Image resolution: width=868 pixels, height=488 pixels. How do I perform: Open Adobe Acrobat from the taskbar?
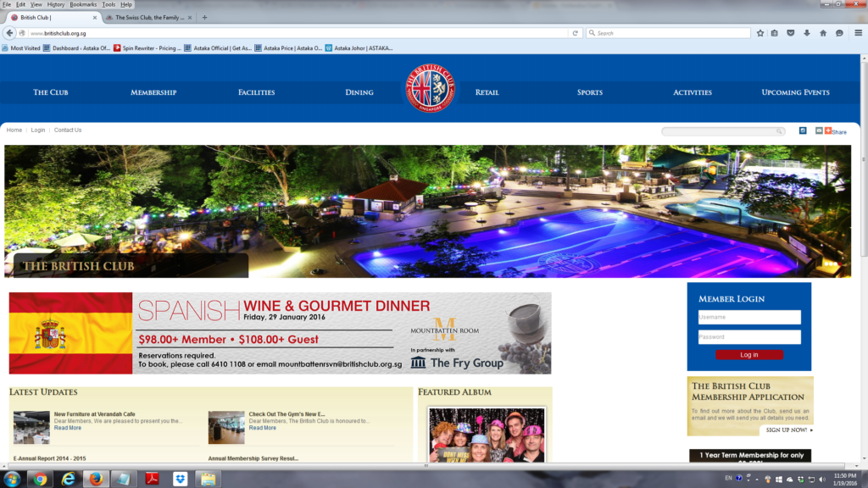coord(153,479)
